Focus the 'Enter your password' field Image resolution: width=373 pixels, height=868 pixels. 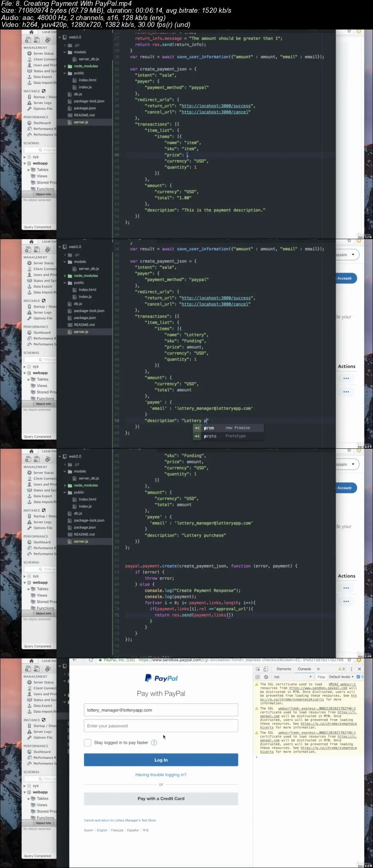click(161, 726)
